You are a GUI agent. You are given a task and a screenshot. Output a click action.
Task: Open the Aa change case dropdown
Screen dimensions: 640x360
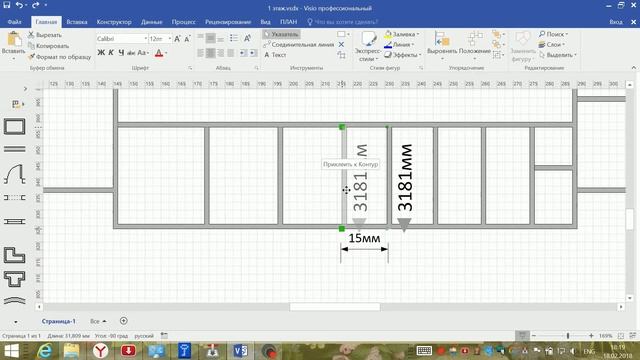click(x=143, y=53)
